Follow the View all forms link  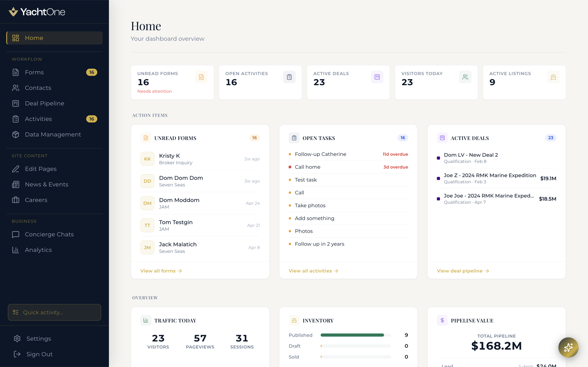point(161,271)
